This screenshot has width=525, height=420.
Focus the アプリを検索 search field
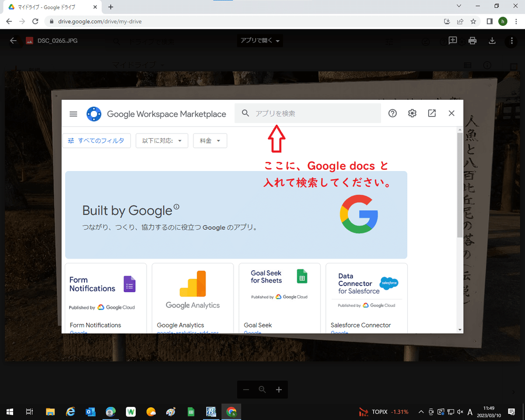[x=308, y=113]
